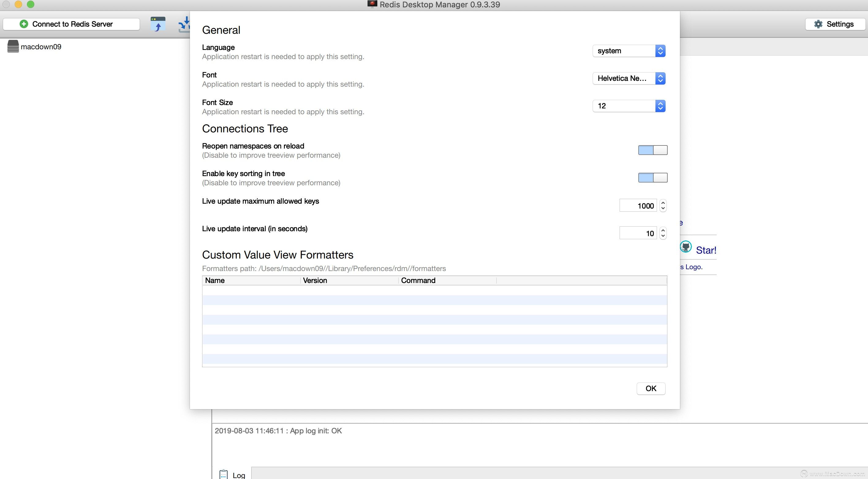This screenshot has height=479, width=868.
Task: Click the macdown09 server database icon
Action: pos(13,47)
